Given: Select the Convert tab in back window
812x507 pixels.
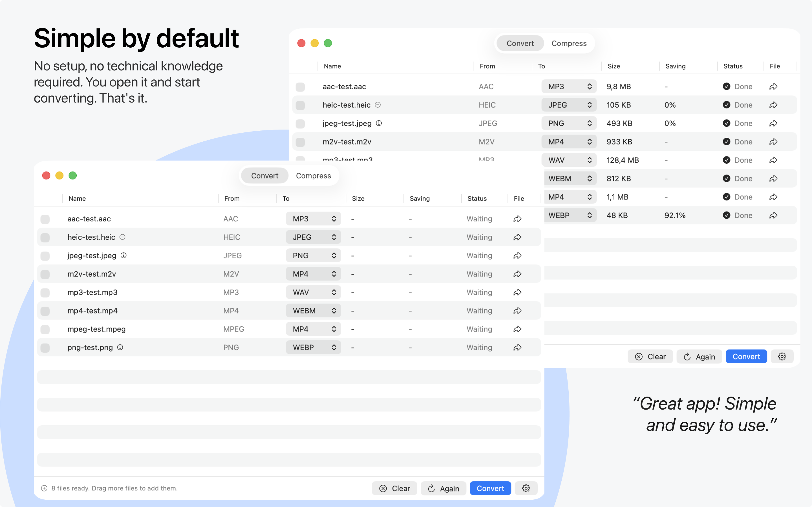Looking at the screenshot, I should [520, 43].
